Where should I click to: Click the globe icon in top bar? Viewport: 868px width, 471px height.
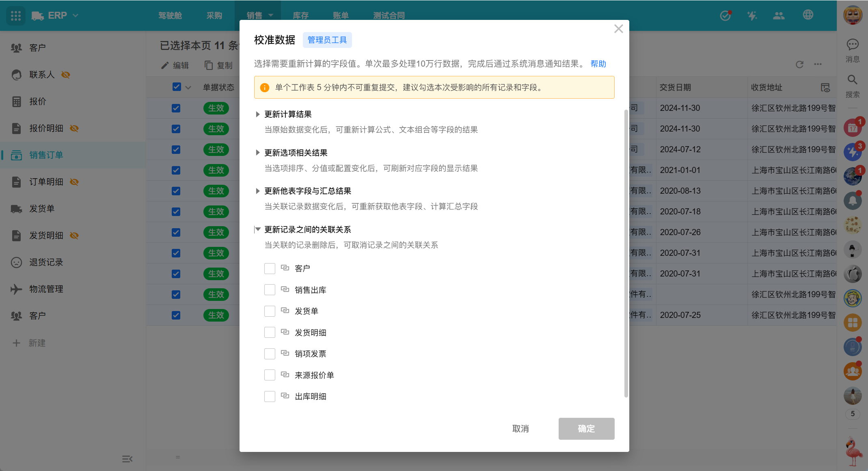(808, 15)
